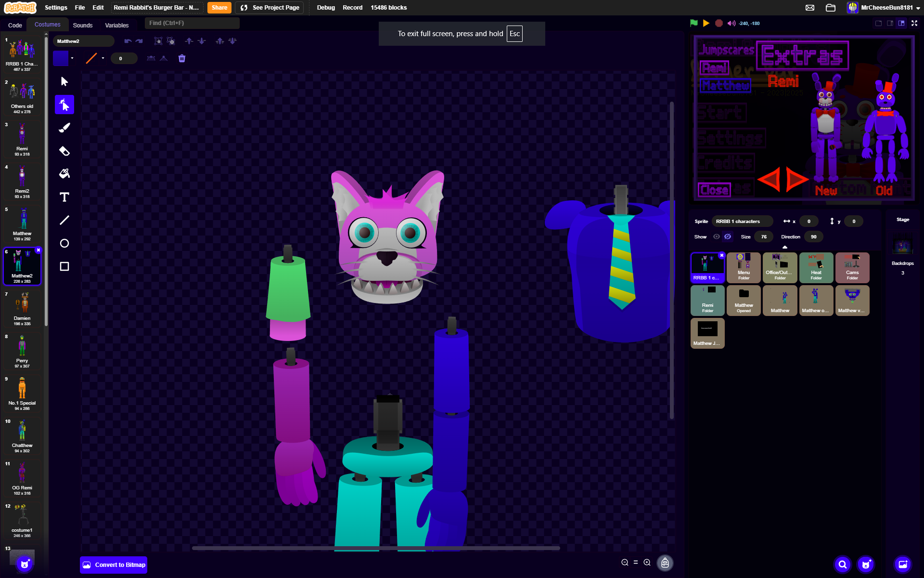The image size is (924, 578).
Task: Select the Text tool
Action: coord(64,197)
